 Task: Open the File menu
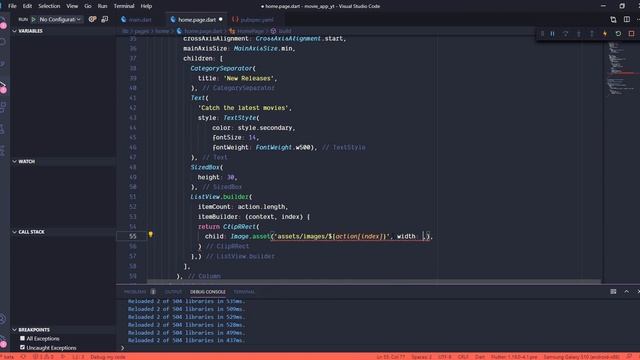click(x=12, y=6)
